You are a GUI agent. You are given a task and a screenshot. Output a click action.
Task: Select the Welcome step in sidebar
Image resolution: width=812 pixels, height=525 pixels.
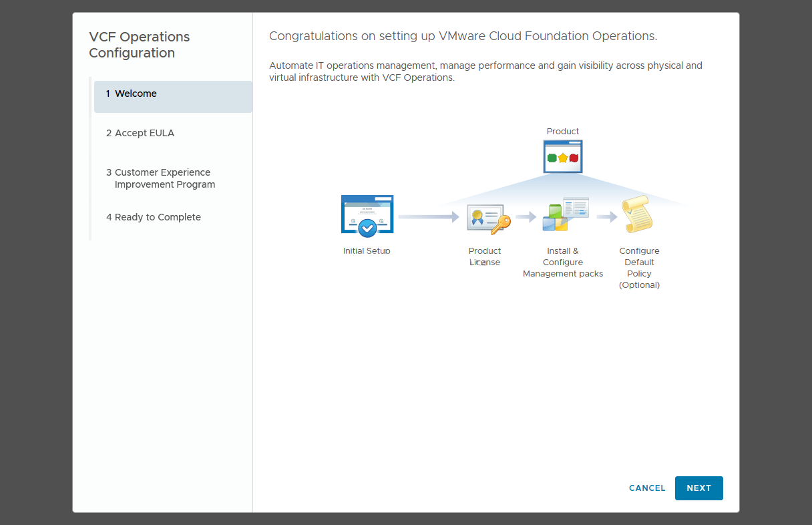click(x=173, y=94)
